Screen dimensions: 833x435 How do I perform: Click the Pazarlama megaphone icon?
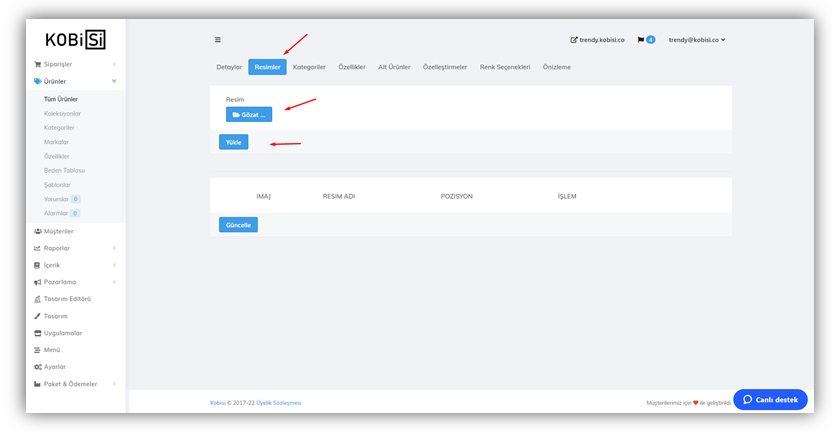38,282
